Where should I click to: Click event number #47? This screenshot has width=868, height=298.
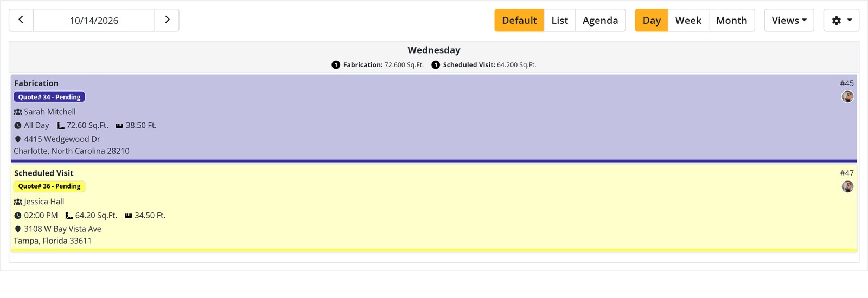(x=847, y=173)
